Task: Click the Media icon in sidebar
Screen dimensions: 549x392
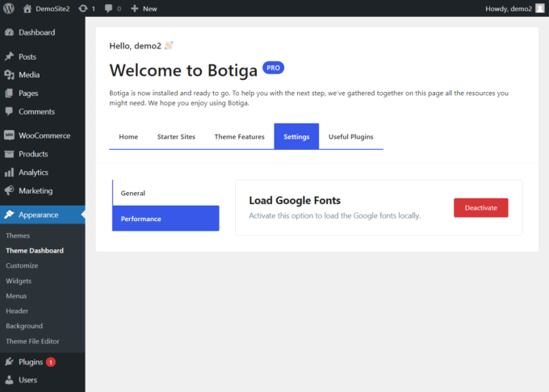Action: (x=9, y=74)
